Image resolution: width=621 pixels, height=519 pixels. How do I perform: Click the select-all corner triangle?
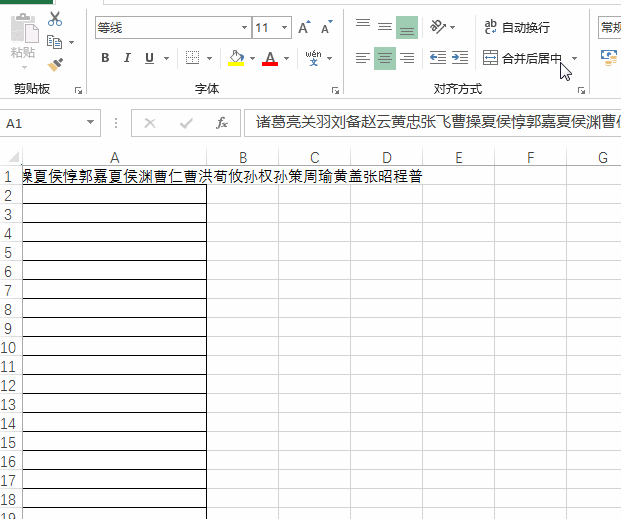pyautogui.click(x=14, y=157)
